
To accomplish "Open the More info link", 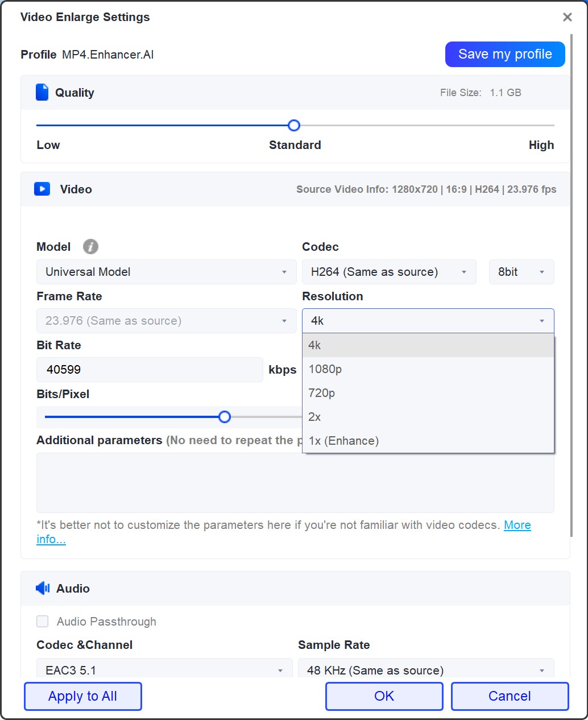I will coord(517,525).
